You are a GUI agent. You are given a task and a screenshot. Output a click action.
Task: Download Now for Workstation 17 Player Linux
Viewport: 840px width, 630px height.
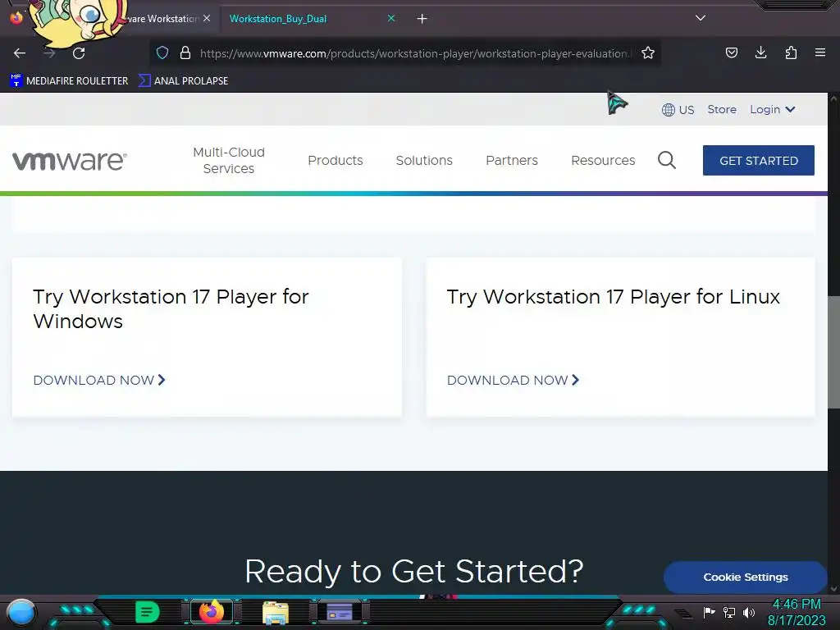(x=514, y=380)
